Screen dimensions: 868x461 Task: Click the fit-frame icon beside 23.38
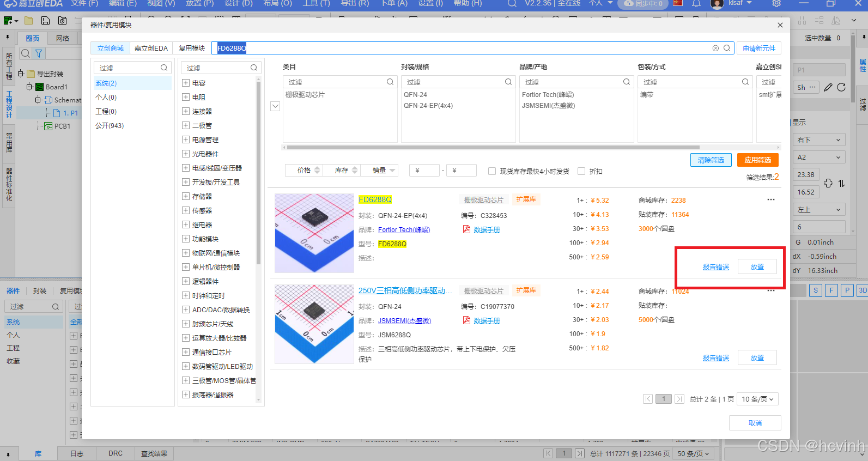828,183
